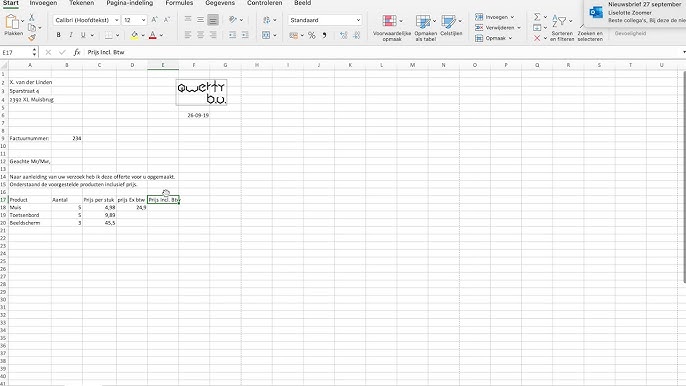Select the Format Painter brush icon
Screen dimensions: 686x386
32,38
